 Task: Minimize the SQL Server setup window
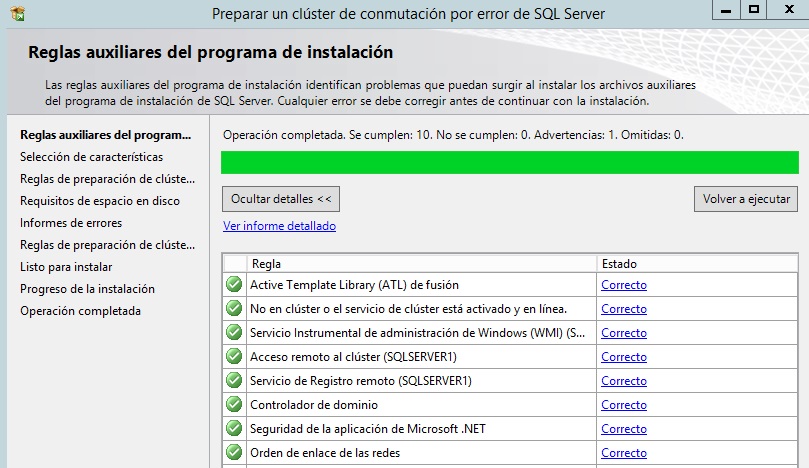point(726,10)
